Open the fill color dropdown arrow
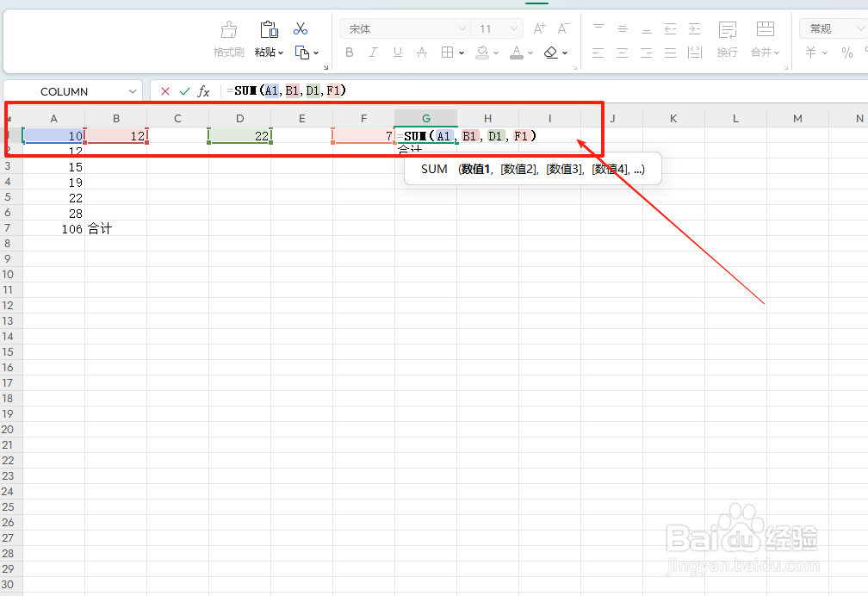Screen dimensions: 868x596 [496, 53]
